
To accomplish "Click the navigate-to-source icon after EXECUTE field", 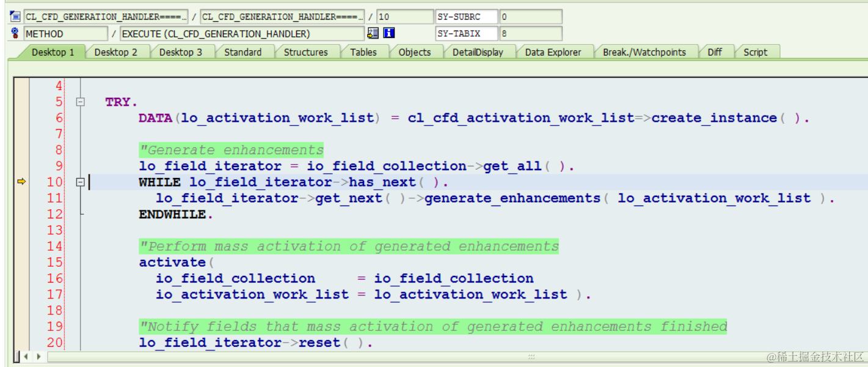I will (373, 33).
